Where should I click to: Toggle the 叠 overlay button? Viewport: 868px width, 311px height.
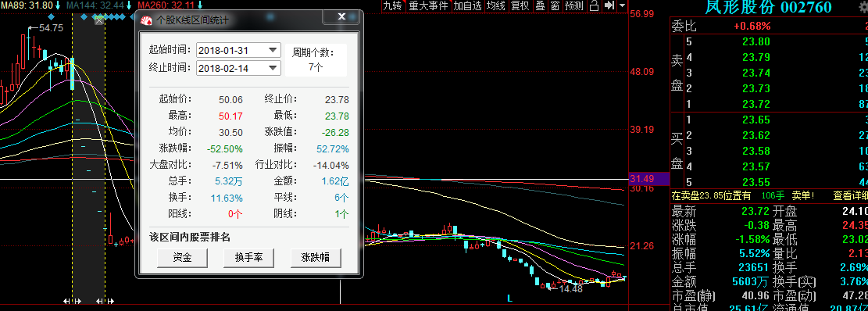click(540, 6)
